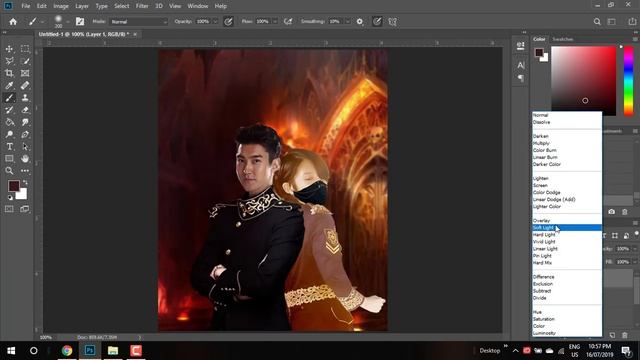This screenshot has height=360, width=640.
Task: Toggle pressure for size
Action: 377,22
